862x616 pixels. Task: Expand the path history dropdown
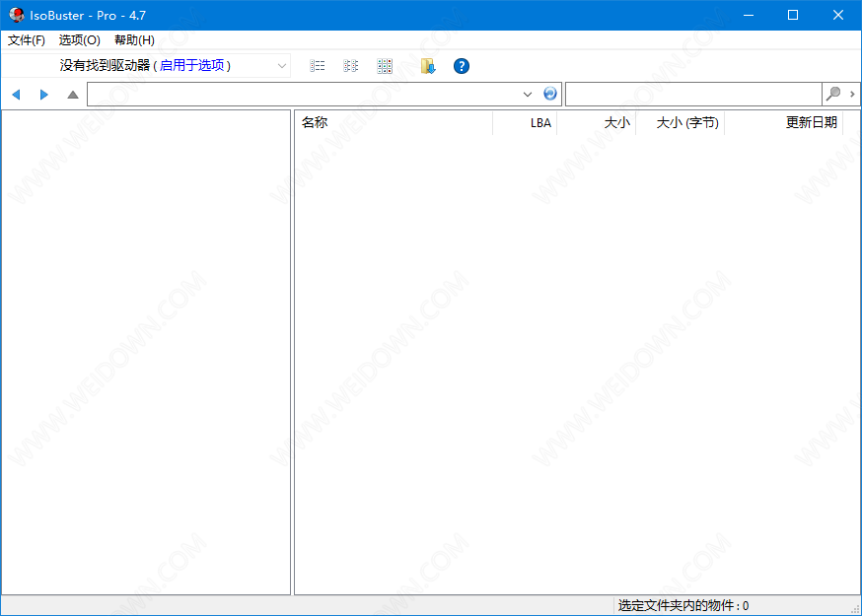pos(528,94)
